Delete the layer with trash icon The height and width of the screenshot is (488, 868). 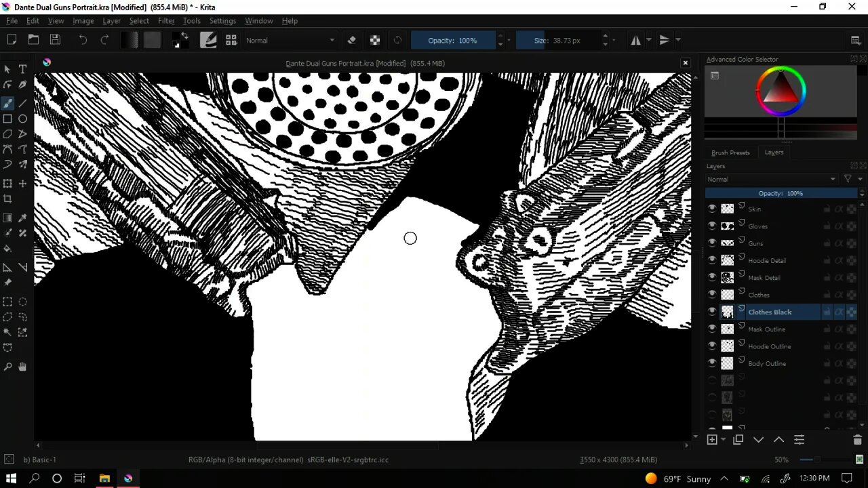click(857, 440)
